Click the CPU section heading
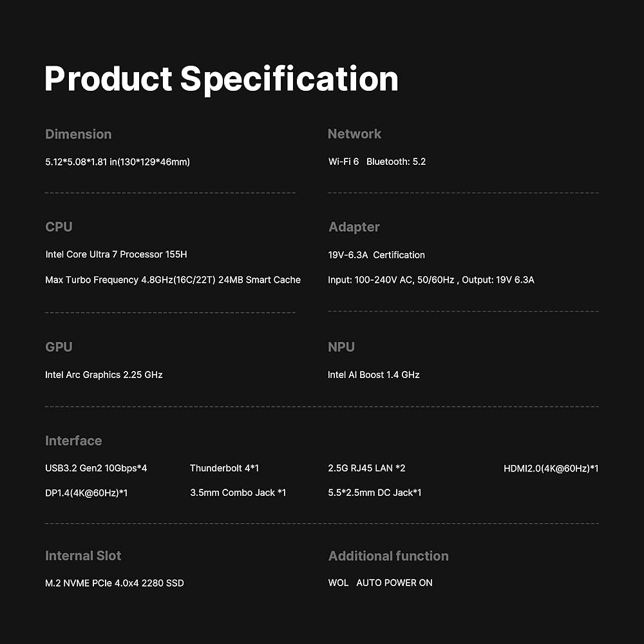This screenshot has width=644, height=644. coord(59,227)
